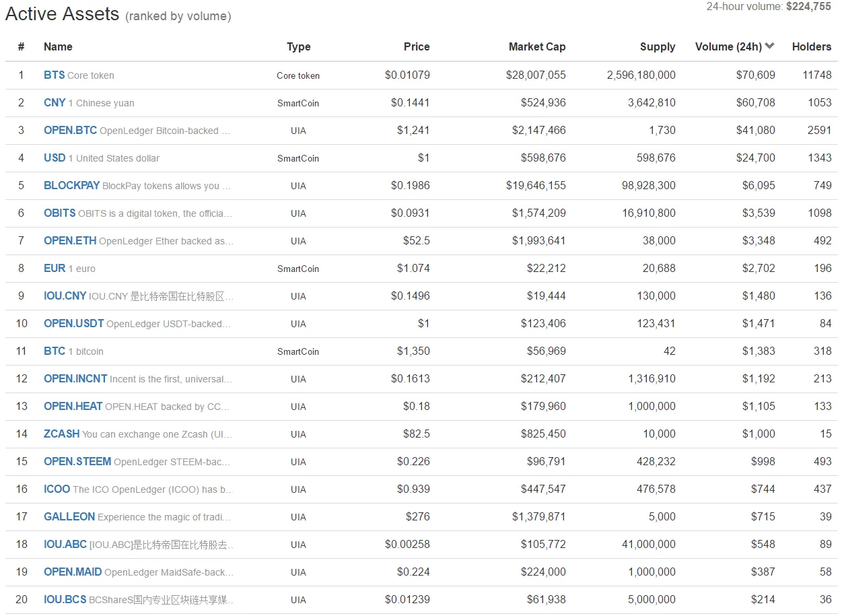Viewport: 846px width, 616px height.
Task: Open the IOU.CNY asset link
Action: point(65,296)
